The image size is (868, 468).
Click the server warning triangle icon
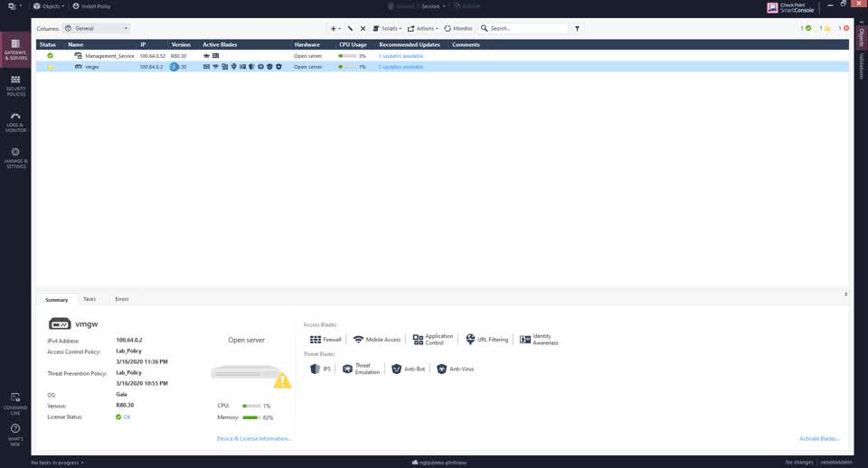click(x=282, y=380)
